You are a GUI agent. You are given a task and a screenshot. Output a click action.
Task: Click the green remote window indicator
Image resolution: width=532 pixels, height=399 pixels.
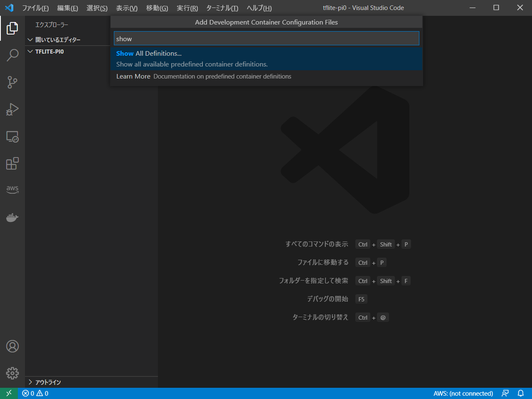point(9,393)
